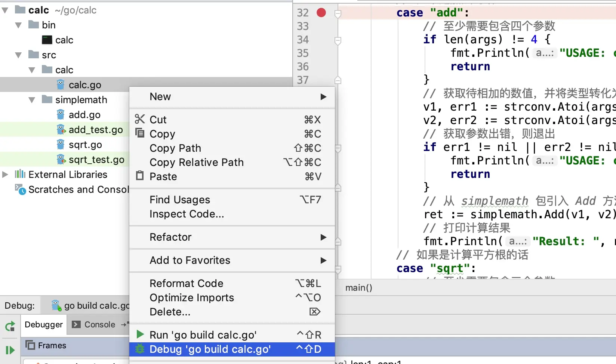Click the Console tab terminal icon

pos(76,324)
